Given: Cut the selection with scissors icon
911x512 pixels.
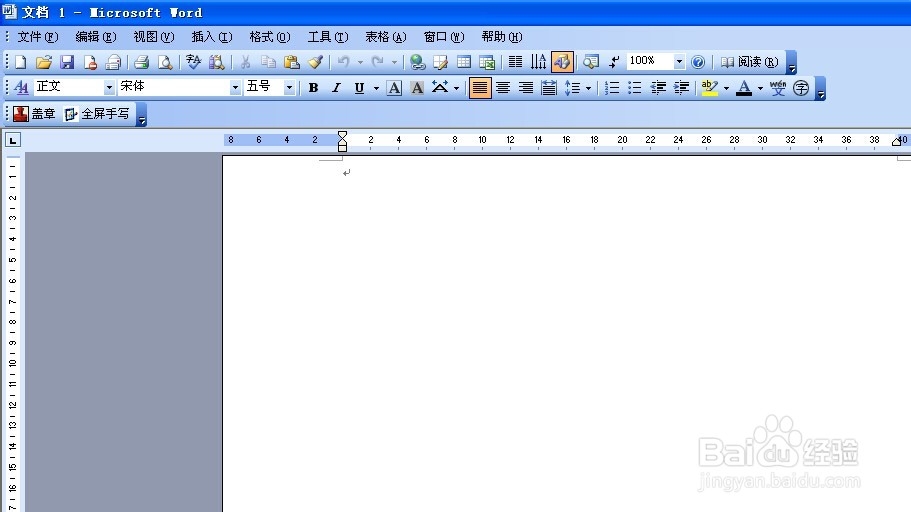Looking at the screenshot, I should [245, 62].
